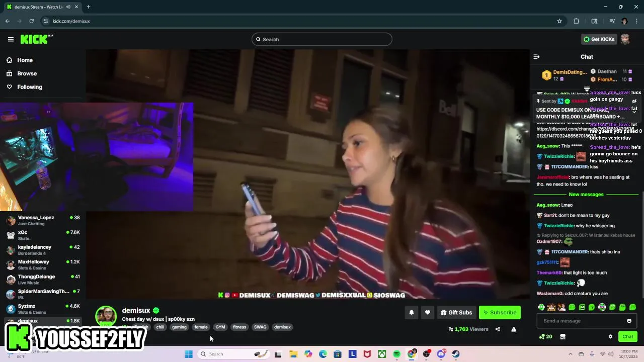644x362 pixels.
Task: Open the Chrome three-dot menu
Action: click(637, 21)
